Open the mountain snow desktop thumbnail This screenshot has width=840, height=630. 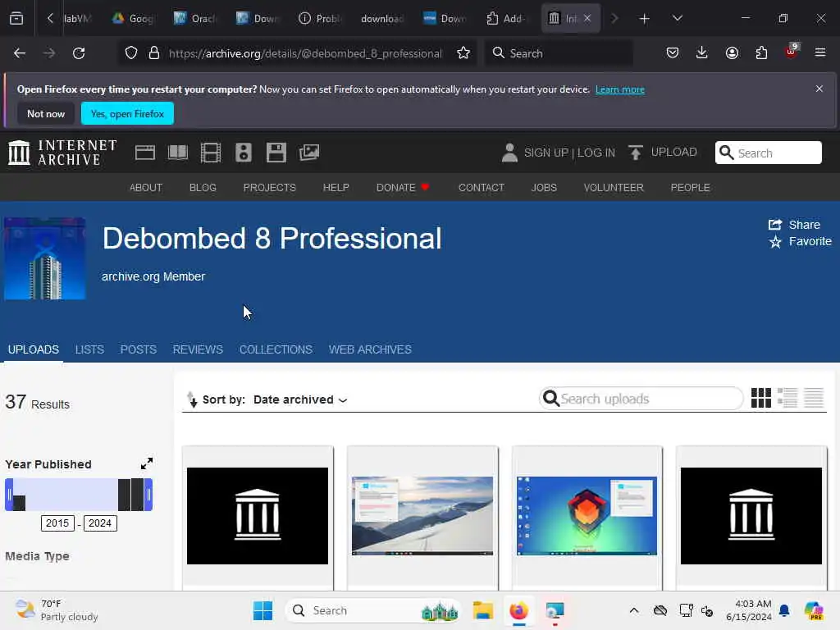(422, 516)
